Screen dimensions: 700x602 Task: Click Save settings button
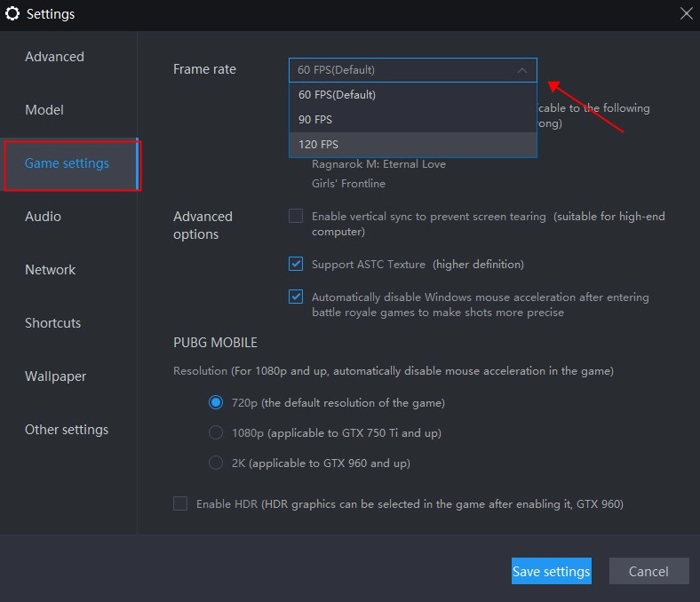(551, 571)
